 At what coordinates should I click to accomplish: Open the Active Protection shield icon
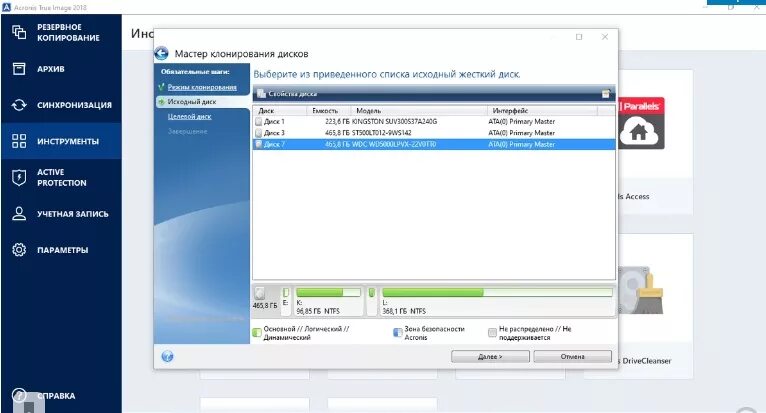tap(19, 177)
